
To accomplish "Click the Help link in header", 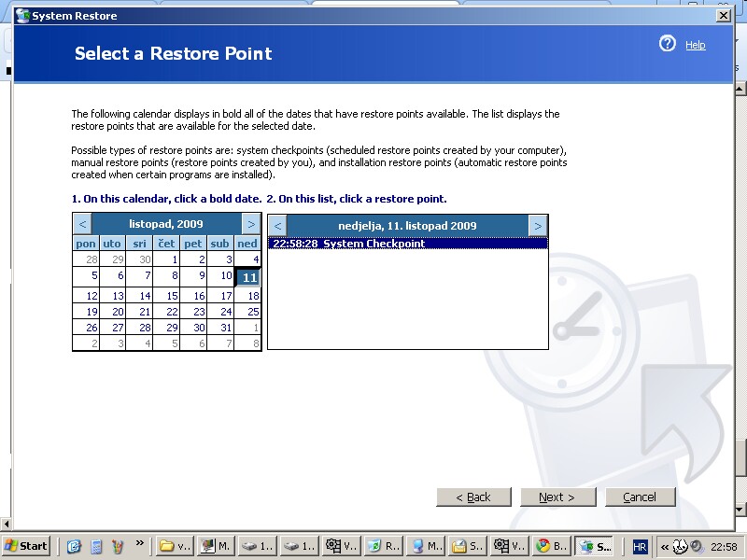I will [695, 45].
